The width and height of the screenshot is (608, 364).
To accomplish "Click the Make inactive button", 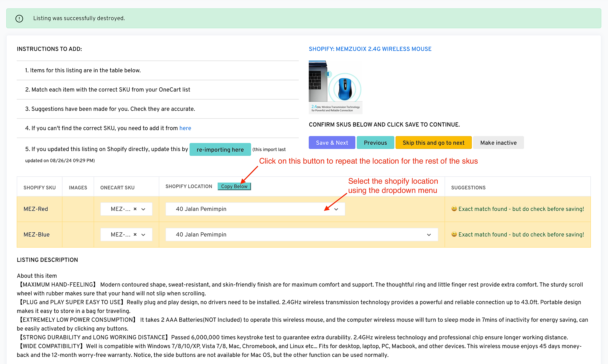I will coord(498,142).
